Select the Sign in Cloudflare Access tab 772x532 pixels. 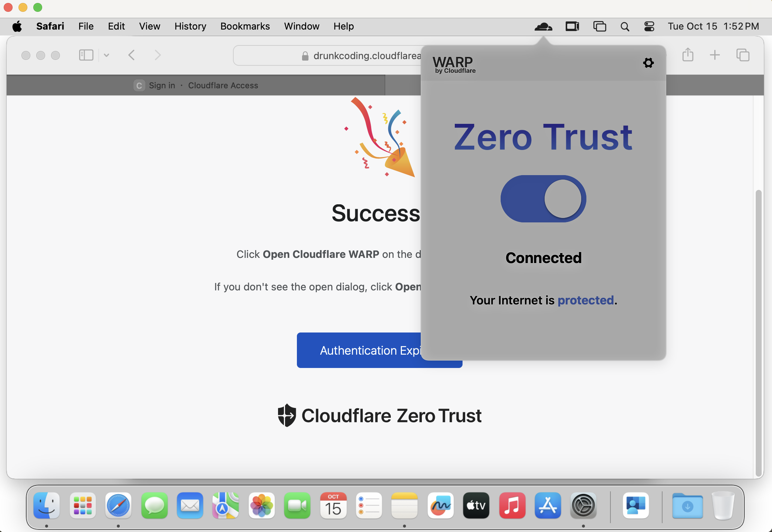[196, 85]
